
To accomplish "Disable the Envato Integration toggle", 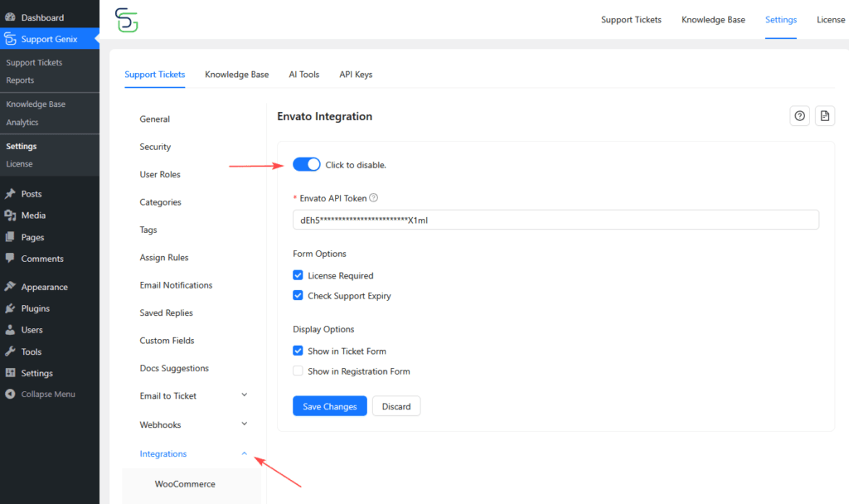I will coord(306,164).
